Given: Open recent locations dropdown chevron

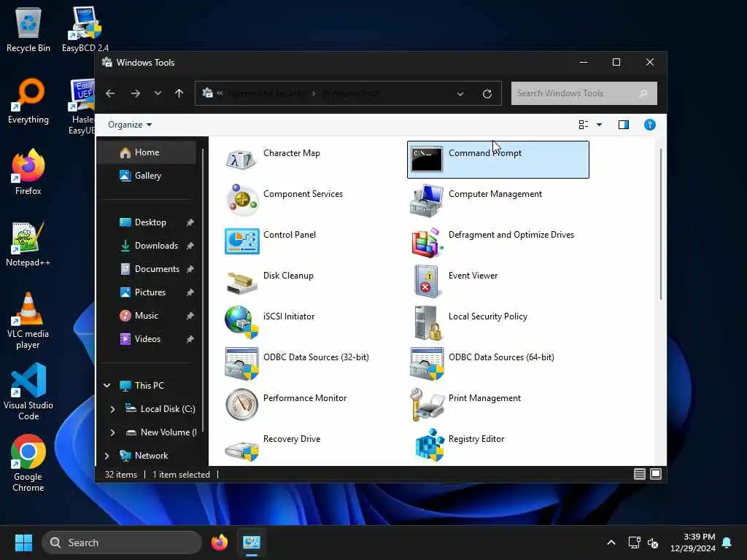Looking at the screenshot, I should pos(158,93).
